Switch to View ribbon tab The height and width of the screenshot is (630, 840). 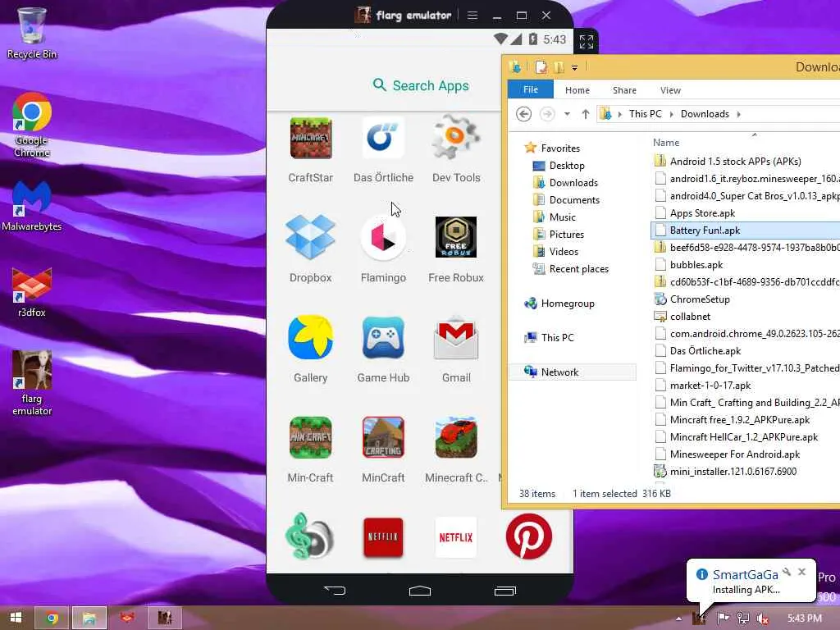[x=670, y=90]
